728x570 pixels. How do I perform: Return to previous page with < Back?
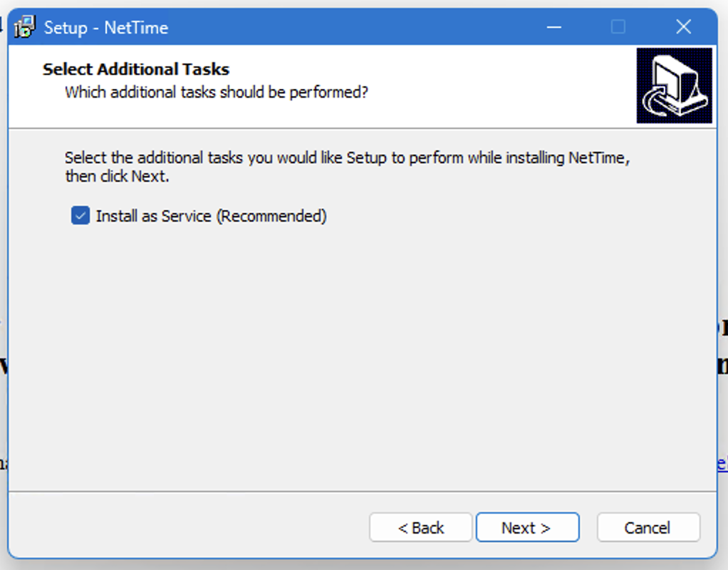(x=421, y=527)
